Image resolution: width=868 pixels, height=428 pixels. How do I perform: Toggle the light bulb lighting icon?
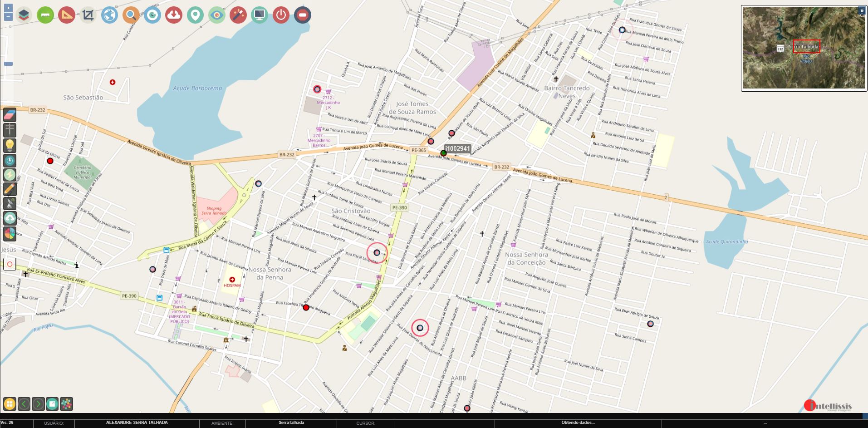[x=10, y=145]
